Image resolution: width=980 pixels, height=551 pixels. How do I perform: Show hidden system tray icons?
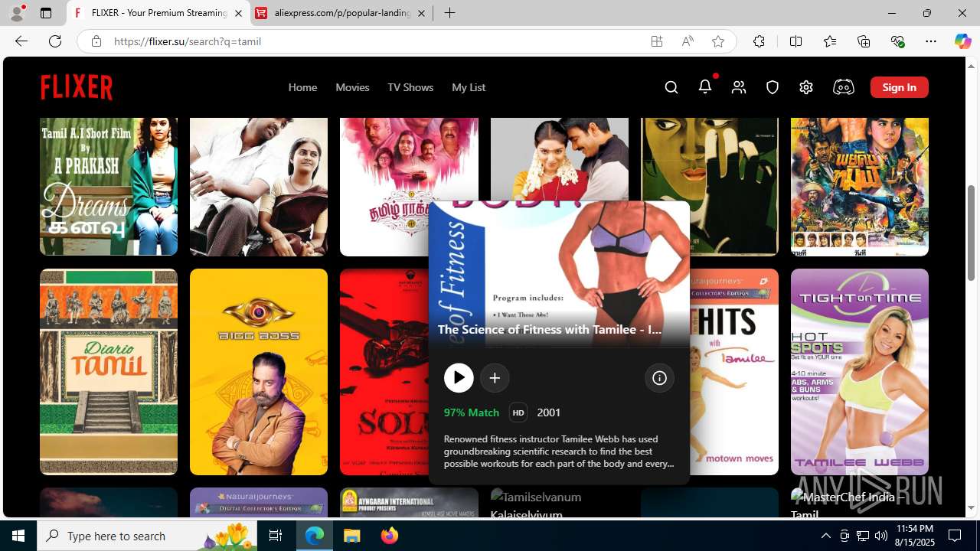[826, 536]
